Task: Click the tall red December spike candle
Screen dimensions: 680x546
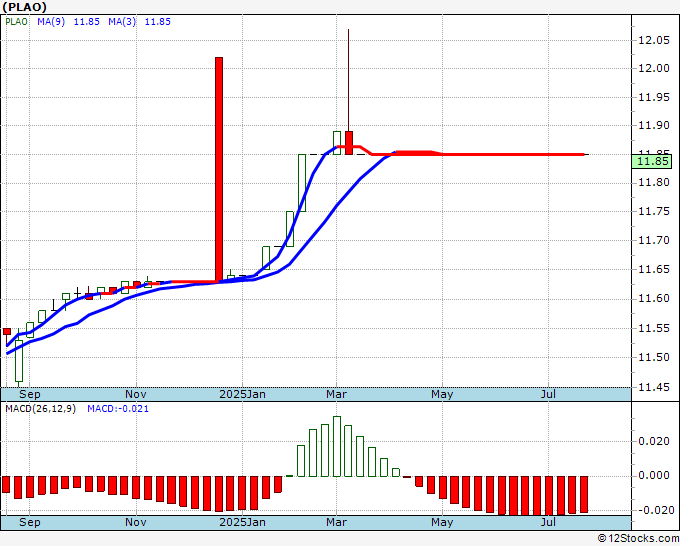Action: 219,170
